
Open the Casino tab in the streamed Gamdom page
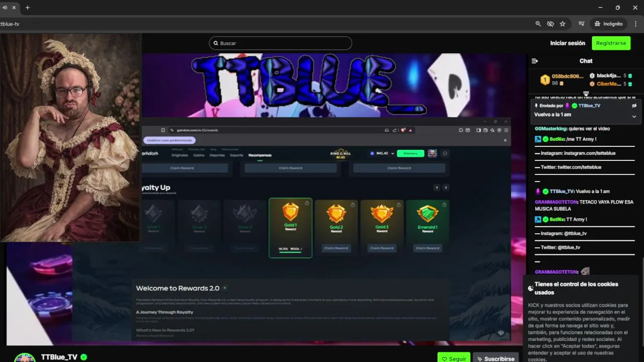tap(199, 155)
